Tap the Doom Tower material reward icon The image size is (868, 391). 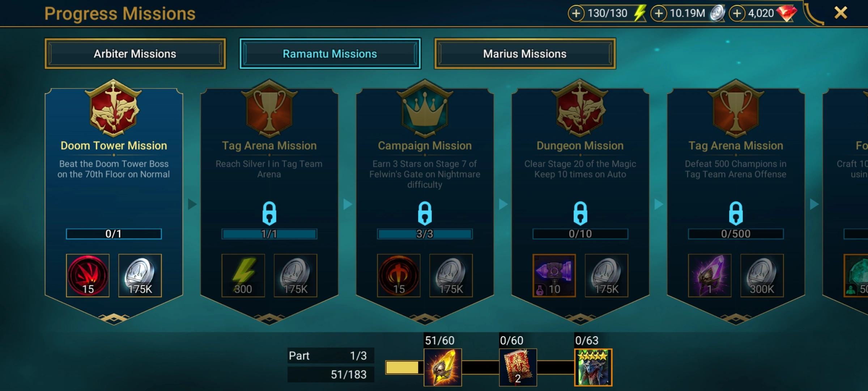[88, 276]
